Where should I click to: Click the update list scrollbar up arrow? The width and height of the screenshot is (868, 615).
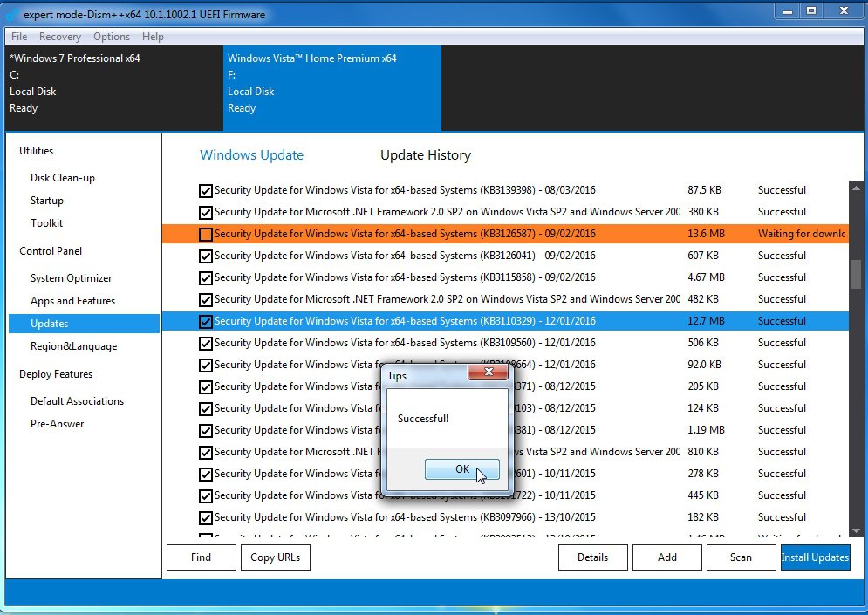[x=857, y=188]
